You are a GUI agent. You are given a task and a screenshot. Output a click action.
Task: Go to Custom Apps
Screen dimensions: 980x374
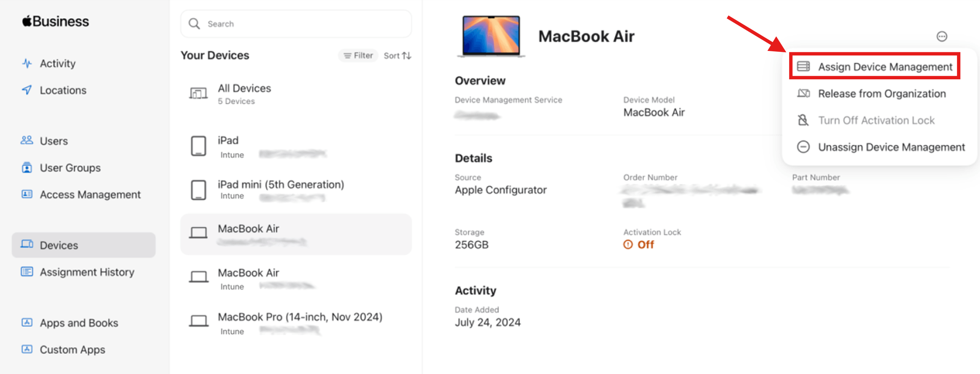(x=72, y=349)
